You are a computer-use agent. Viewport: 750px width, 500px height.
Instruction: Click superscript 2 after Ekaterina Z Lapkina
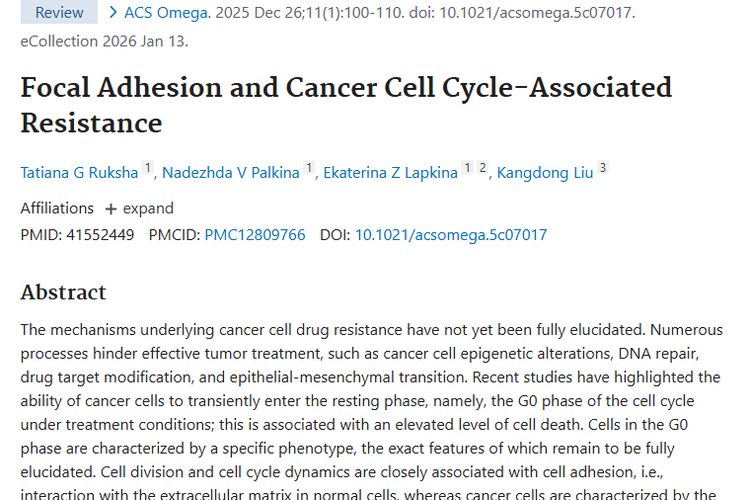[482, 168]
